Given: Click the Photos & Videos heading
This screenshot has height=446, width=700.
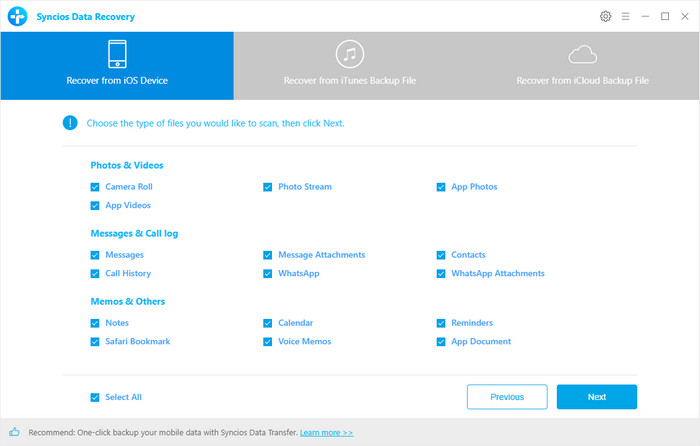Looking at the screenshot, I should click(x=127, y=165).
